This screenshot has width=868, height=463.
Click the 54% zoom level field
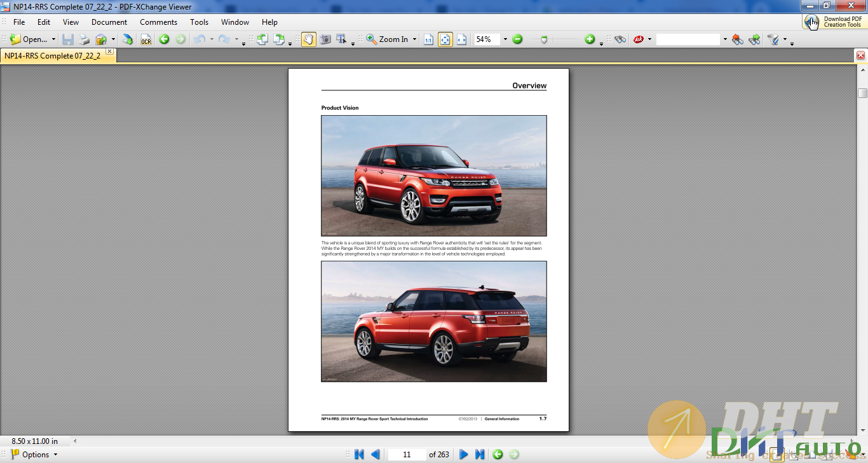(487, 39)
